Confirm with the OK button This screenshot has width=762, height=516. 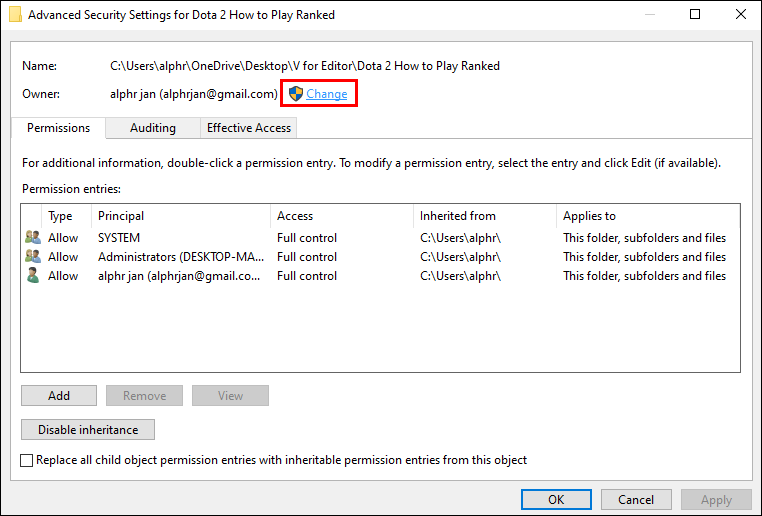click(556, 499)
